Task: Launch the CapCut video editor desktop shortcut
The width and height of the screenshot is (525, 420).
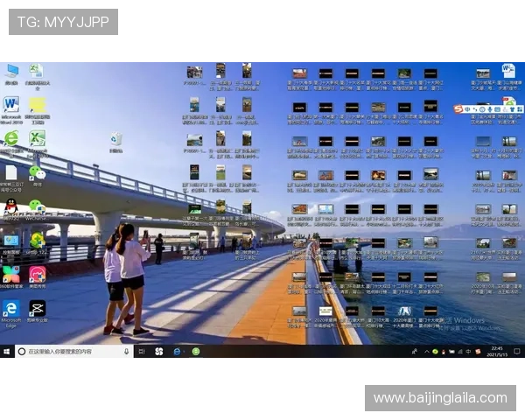Action: pos(37,308)
